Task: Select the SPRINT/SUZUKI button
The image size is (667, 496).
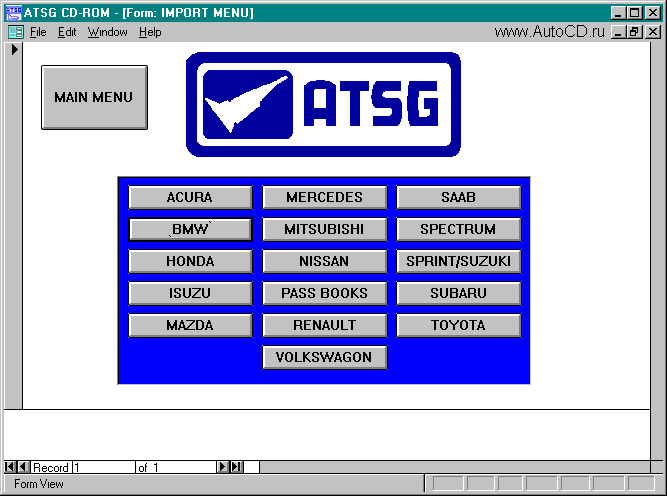Action: pos(459,261)
